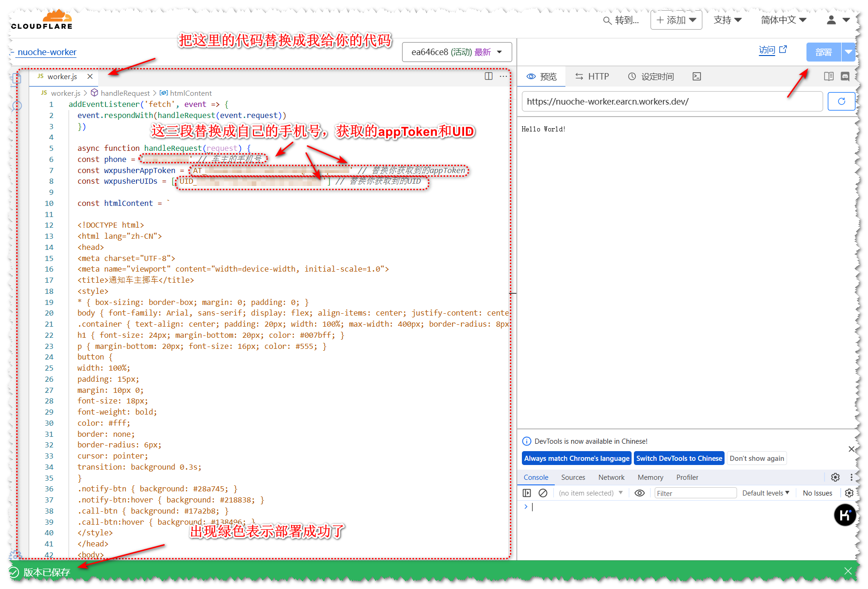Screen dimensions: 868x589
Task: Select the Profiler DevTools tab
Action: point(687,477)
